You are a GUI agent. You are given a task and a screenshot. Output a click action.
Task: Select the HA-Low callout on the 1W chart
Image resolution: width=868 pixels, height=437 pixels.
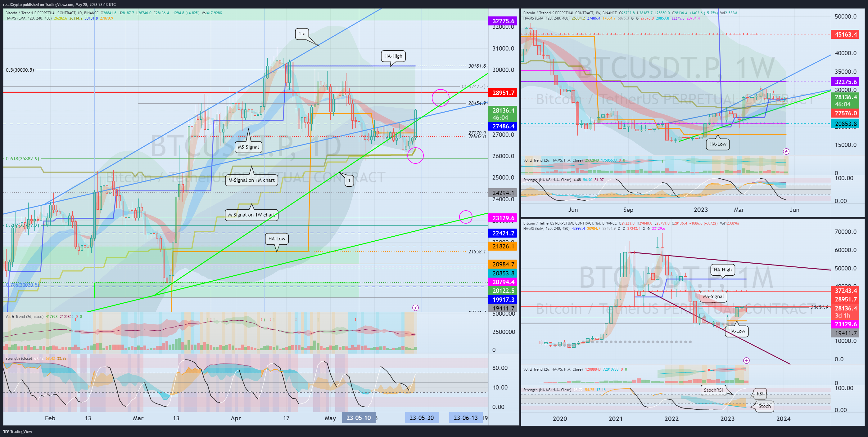coord(718,144)
